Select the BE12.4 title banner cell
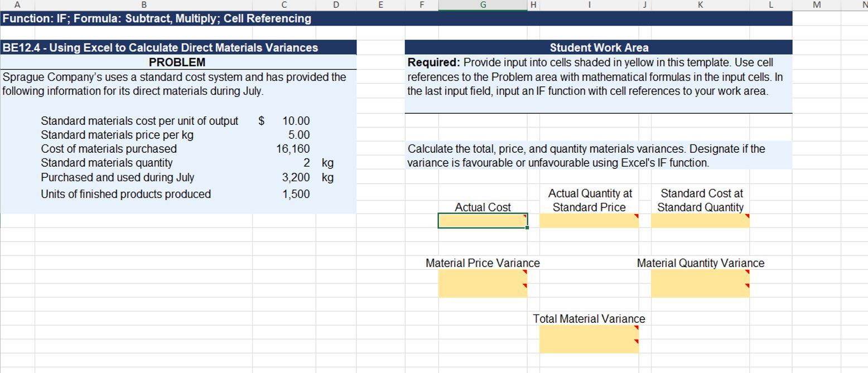This screenshot has height=373, width=868. [x=179, y=47]
